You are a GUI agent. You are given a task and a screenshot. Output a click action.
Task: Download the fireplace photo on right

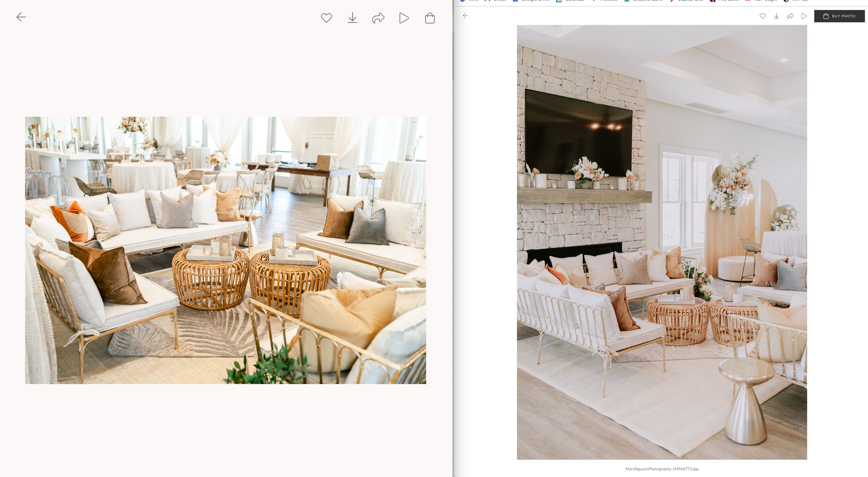tap(776, 16)
